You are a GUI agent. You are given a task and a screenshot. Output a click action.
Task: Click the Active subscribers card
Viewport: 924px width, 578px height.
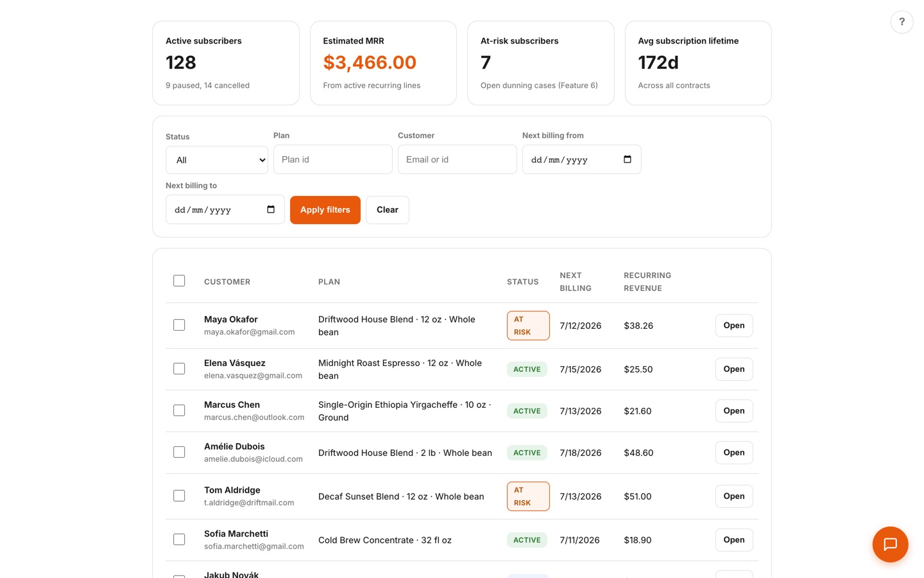point(226,63)
